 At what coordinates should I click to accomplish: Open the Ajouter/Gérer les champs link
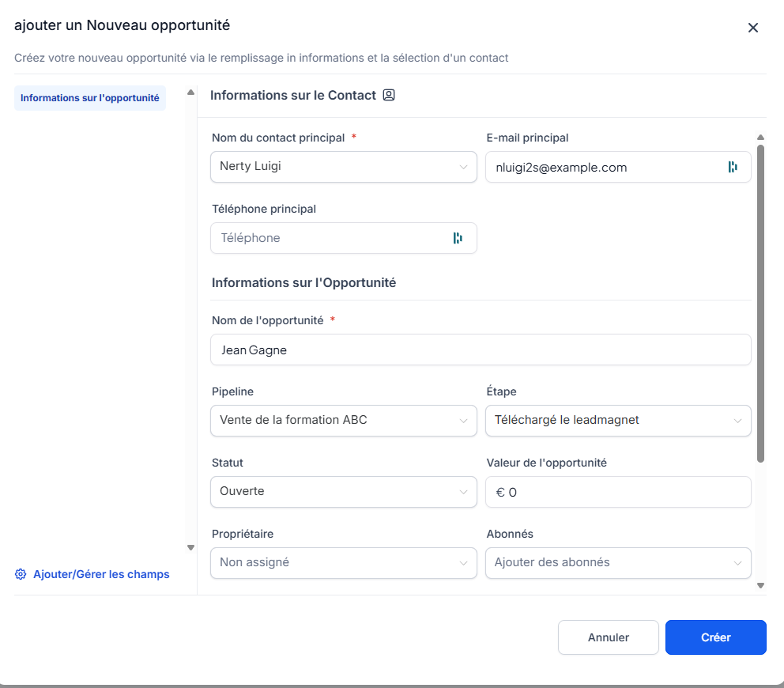pyautogui.click(x=101, y=574)
